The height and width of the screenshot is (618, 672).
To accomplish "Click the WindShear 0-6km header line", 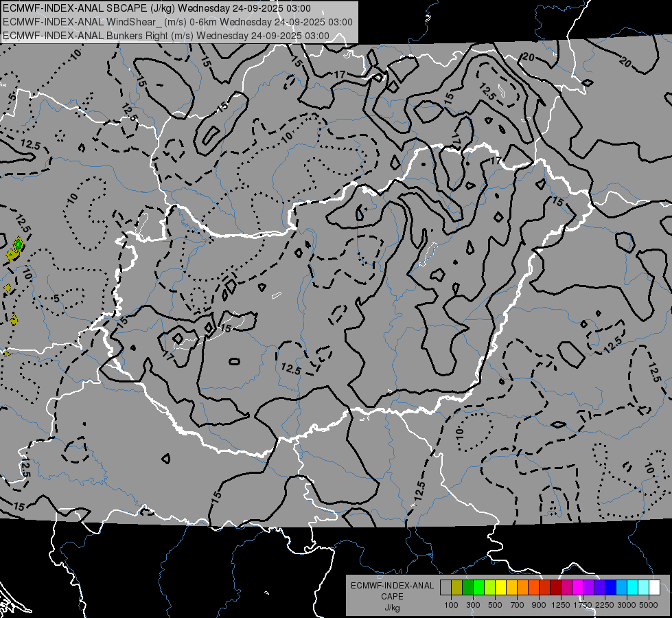I will click(177, 22).
